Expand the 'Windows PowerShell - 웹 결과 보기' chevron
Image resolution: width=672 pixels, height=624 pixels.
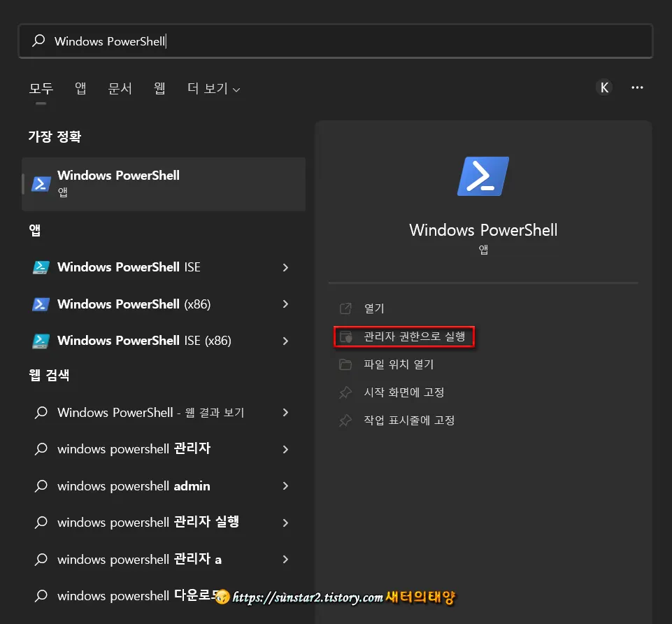click(x=286, y=413)
